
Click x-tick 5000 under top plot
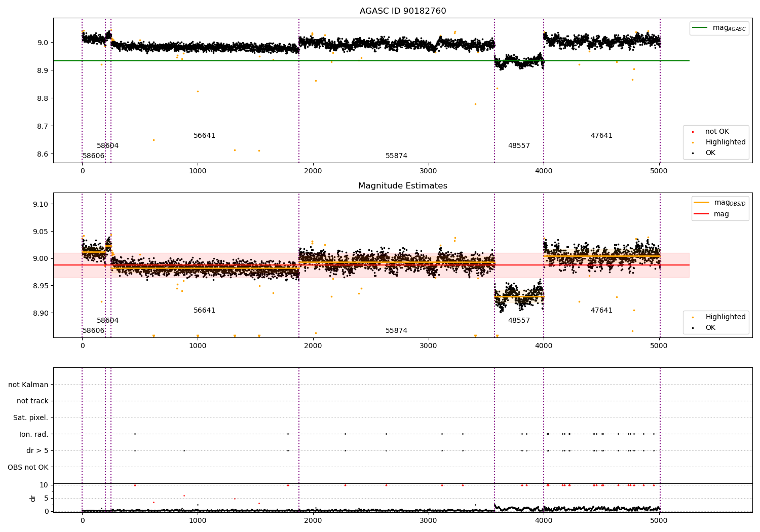[x=659, y=171]
